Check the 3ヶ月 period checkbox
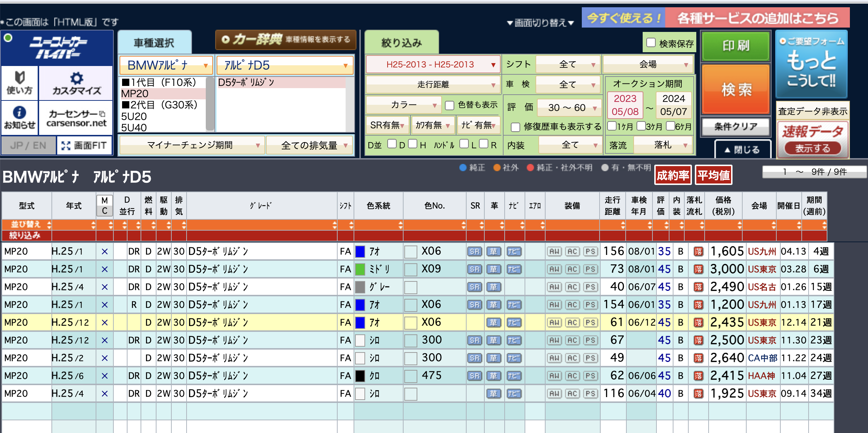Screen dimensions: 868x433 (641, 126)
